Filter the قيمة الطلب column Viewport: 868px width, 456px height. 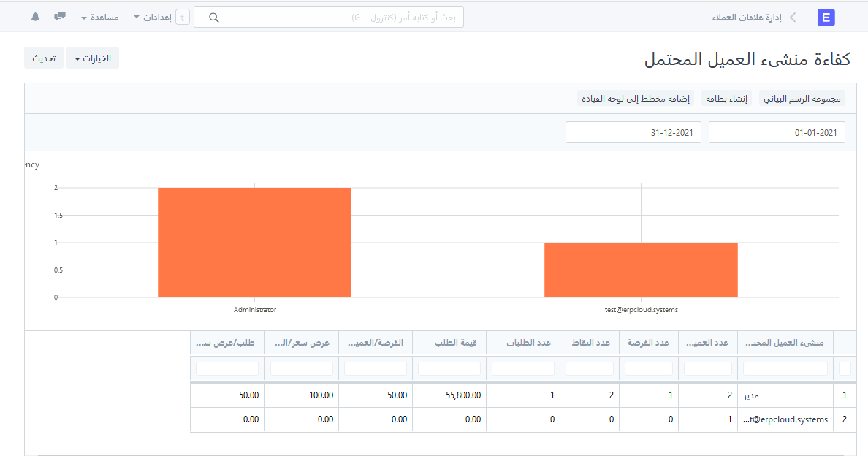pyautogui.click(x=449, y=368)
